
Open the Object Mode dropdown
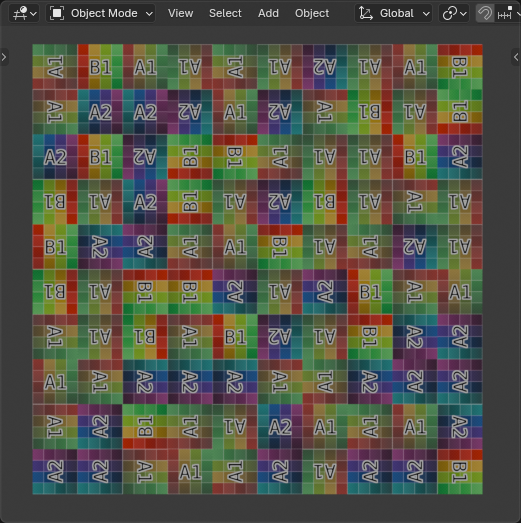pos(100,13)
